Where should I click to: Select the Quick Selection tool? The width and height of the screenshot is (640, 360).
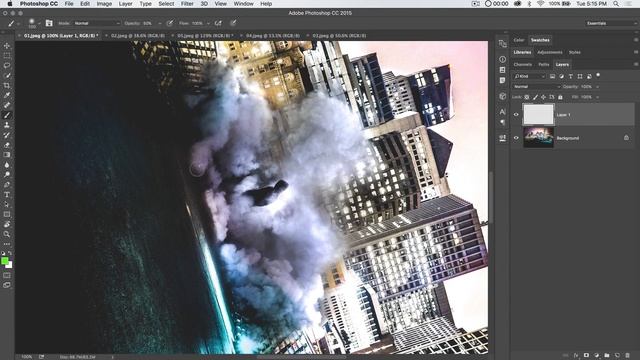point(7,76)
